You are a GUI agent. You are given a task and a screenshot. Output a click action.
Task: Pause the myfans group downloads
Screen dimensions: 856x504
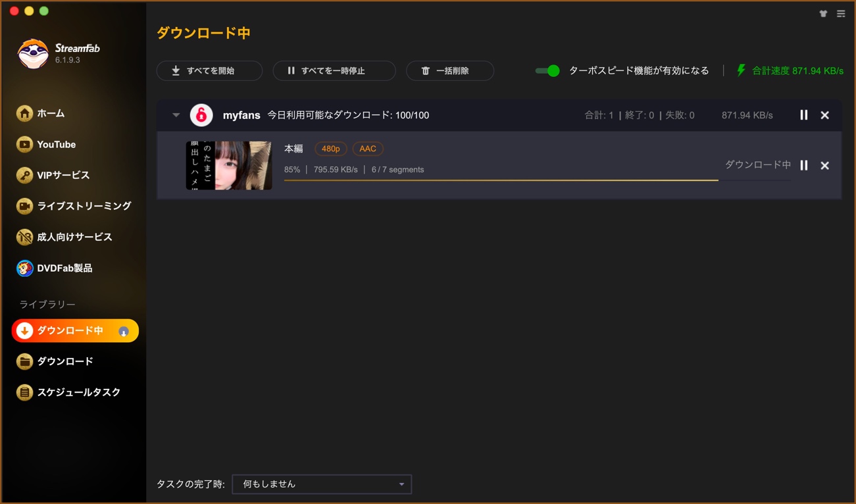803,115
